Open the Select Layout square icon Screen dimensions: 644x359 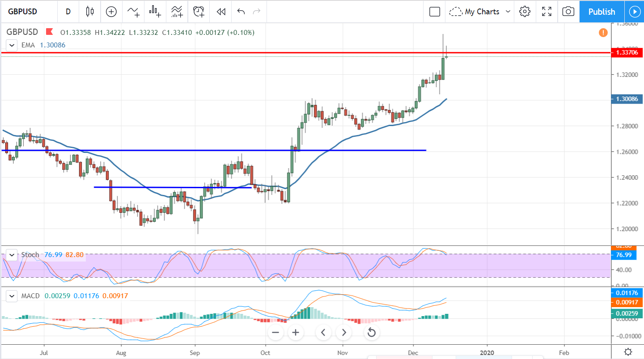[x=435, y=12]
